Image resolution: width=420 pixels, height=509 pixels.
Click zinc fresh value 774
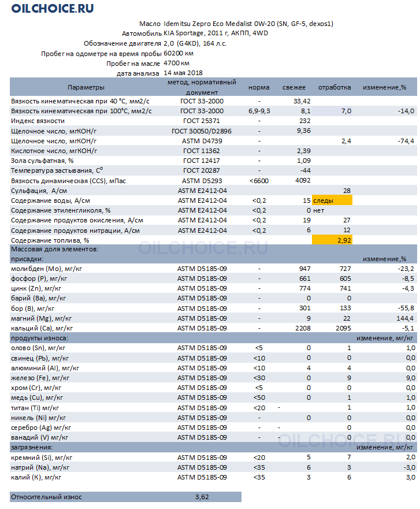point(305,288)
